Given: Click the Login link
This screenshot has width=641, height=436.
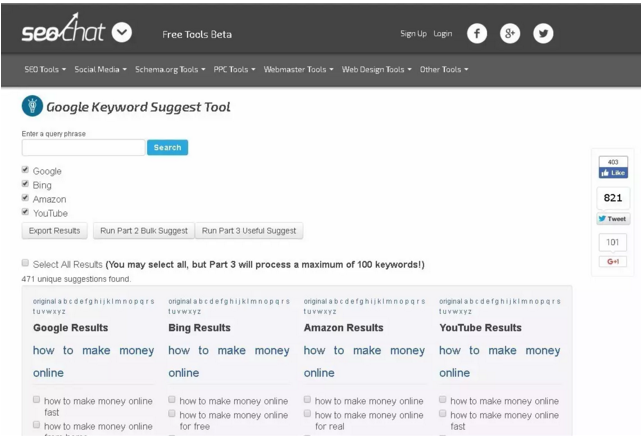Looking at the screenshot, I should coord(443,34).
